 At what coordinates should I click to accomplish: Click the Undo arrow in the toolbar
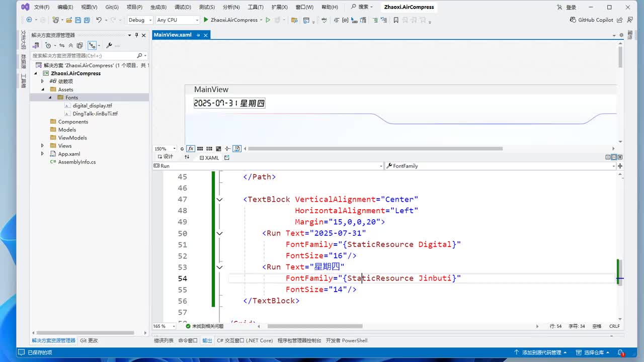click(99, 20)
